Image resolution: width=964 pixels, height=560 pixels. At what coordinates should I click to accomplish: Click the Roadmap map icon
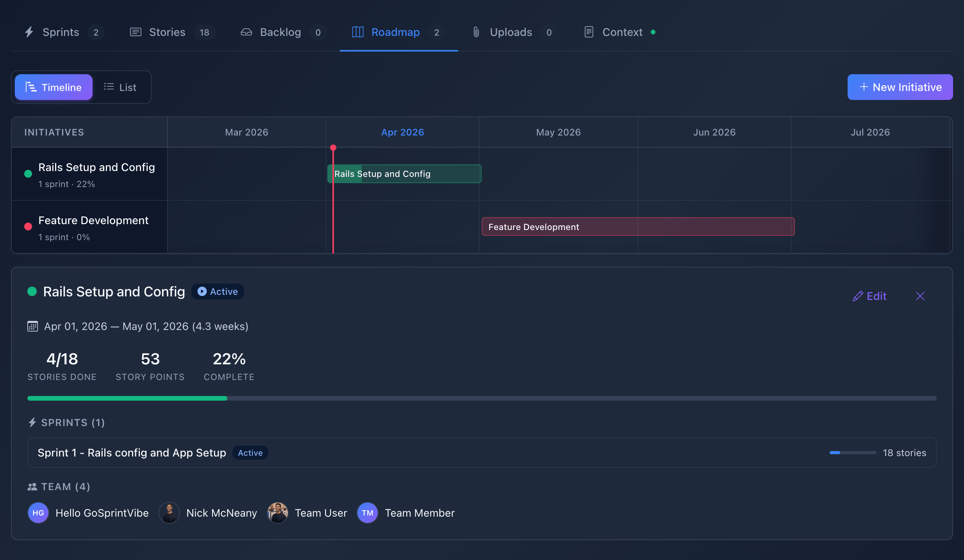(358, 32)
